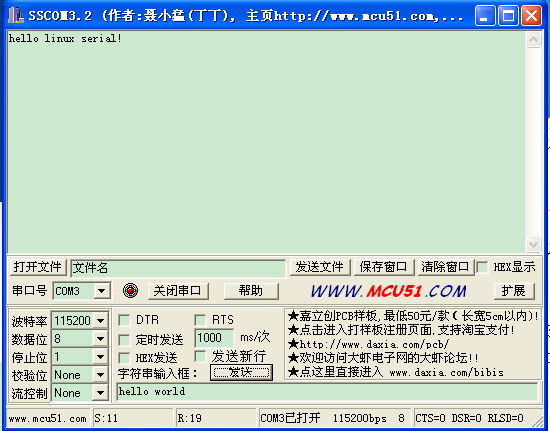Click the 欢迎访问大虾电子网 ad line
This screenshot has height=431, width=550.
point(383,358)
